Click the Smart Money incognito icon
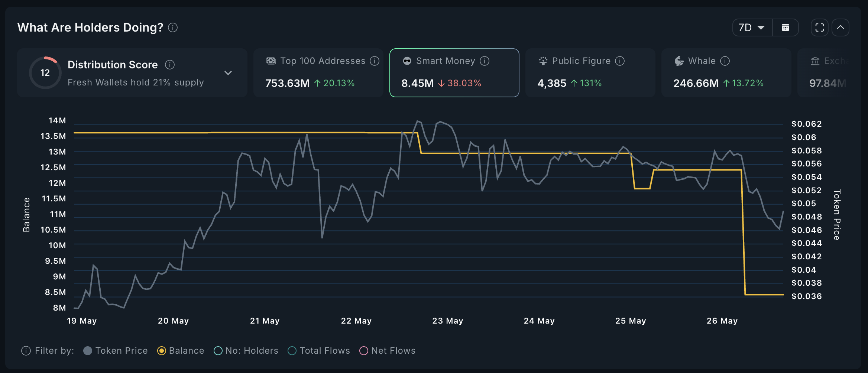This screenshot has width=868, height=373. click(x=407, y=61)
